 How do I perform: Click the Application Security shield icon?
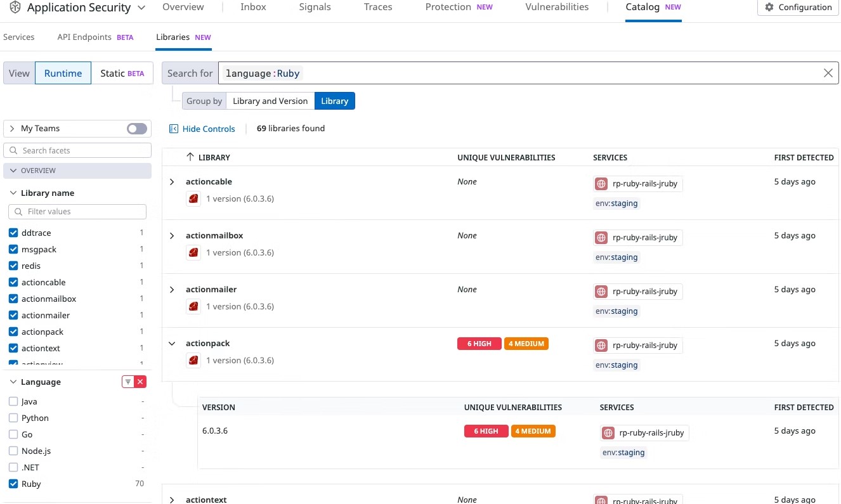tap(15, 8)
